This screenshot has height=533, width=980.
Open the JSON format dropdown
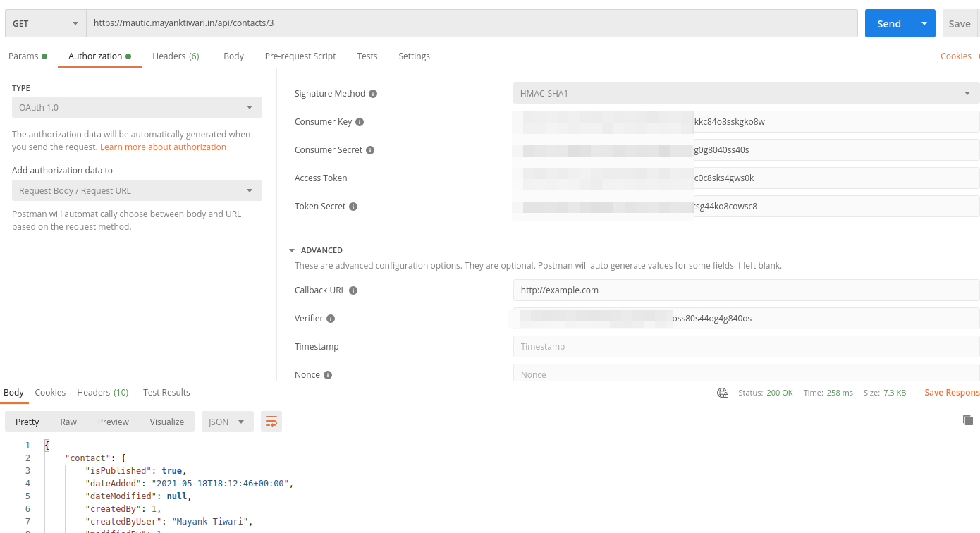(x=227, y=422)
